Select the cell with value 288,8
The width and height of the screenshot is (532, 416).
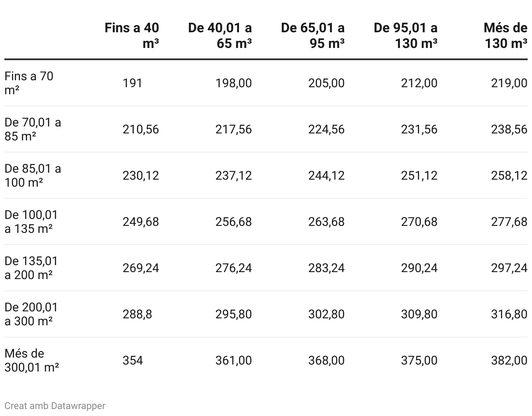pyautogui.click(x=137, y=314)
